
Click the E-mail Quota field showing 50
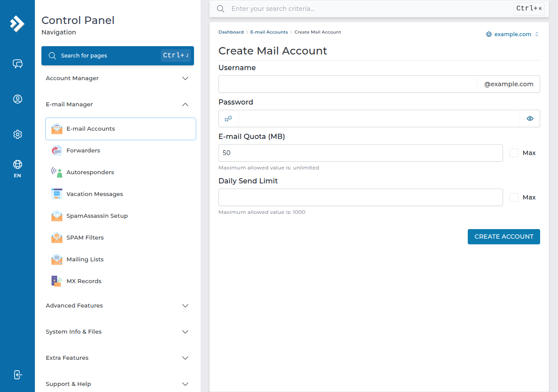click(361, 153)
